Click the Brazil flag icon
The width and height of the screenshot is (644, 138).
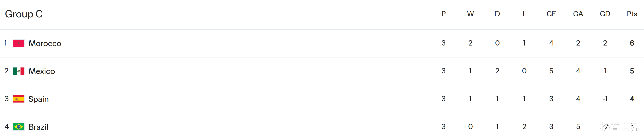(x=18, y=127)
